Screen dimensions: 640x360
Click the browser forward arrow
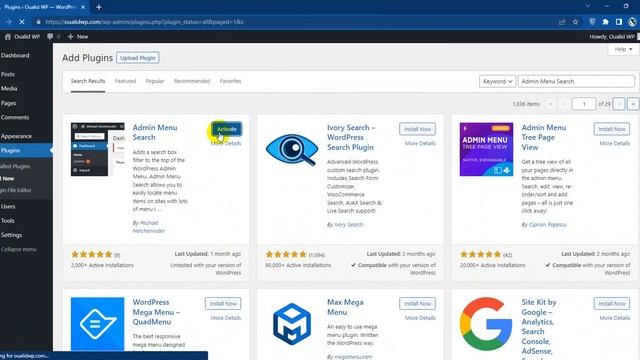[x=8, y=22]
